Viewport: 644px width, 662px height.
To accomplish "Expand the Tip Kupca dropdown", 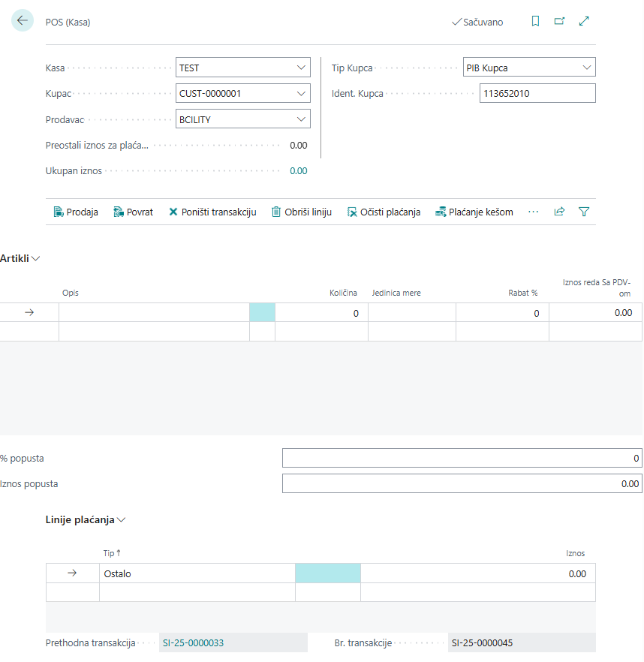I will click(586, 68).
